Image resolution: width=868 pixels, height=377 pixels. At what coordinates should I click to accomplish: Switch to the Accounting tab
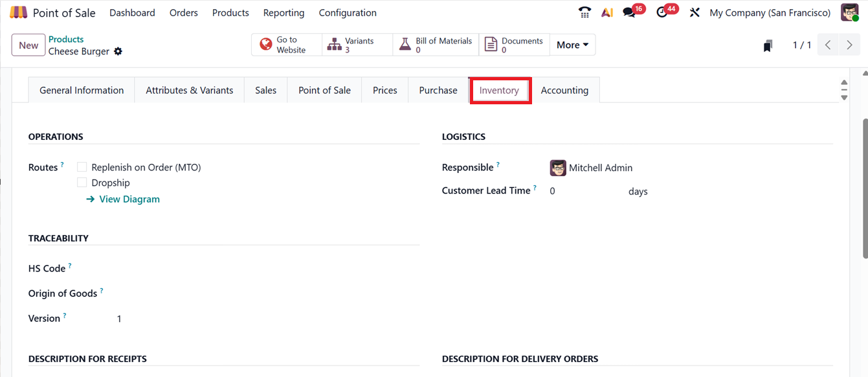coord(564,90)
